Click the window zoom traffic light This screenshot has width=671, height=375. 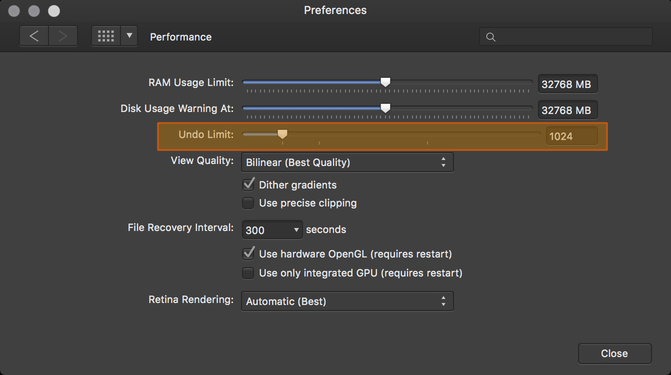(x=54, y=11)
